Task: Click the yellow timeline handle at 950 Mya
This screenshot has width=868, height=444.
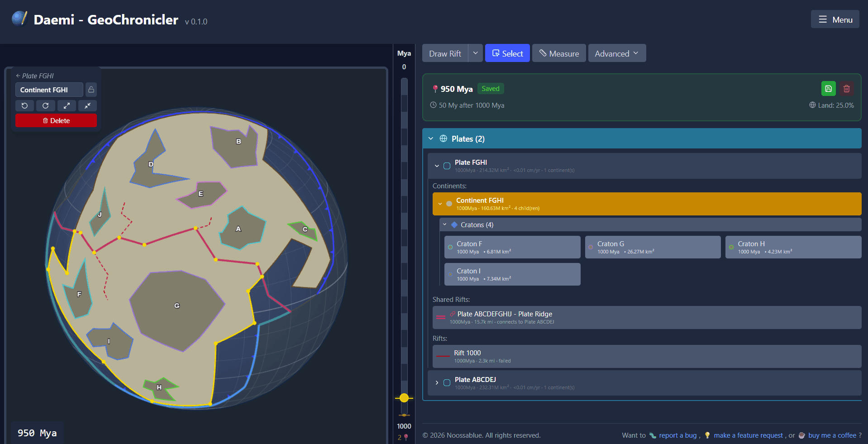Action: pyautogui.click(x=404, y=398)
